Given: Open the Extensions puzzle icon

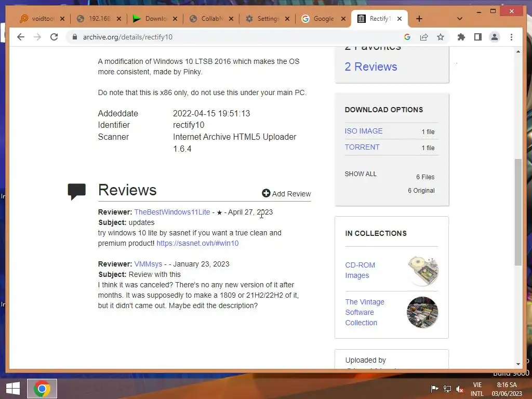Looking at the screenshot, I should (461, 37).
